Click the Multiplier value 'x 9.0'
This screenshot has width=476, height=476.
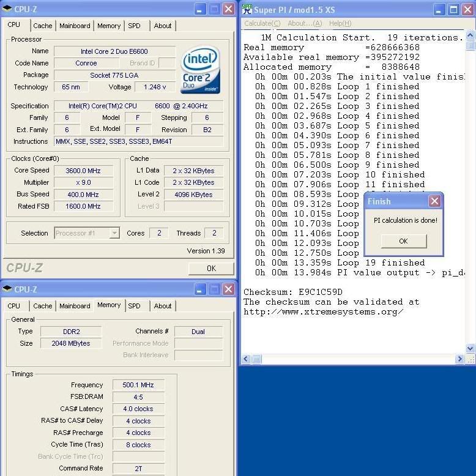click(83, 182)
